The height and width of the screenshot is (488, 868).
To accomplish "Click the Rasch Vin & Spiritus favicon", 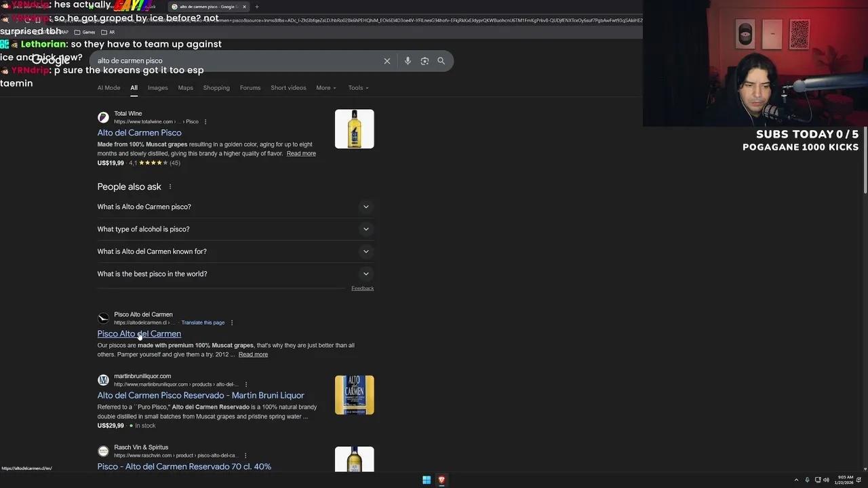I will point(103,451).
